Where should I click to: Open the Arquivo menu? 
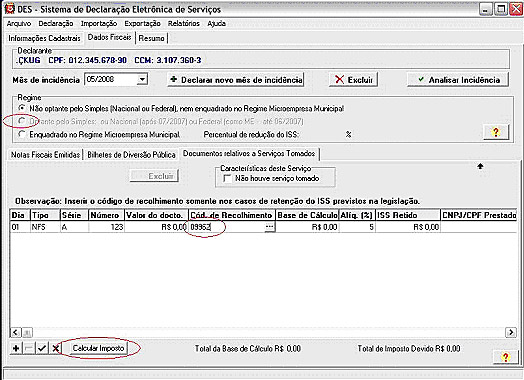click(19, 24)
